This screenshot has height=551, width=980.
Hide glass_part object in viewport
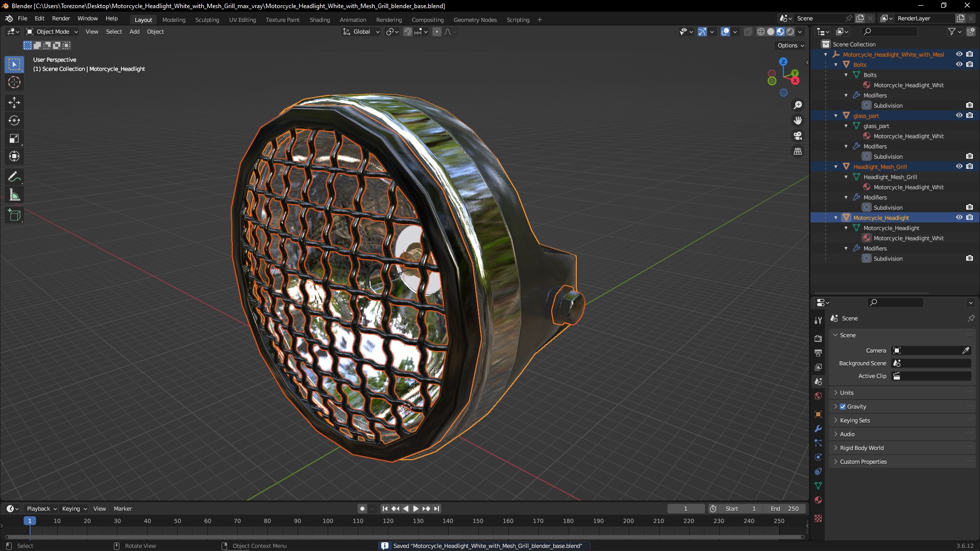(959, 115)
